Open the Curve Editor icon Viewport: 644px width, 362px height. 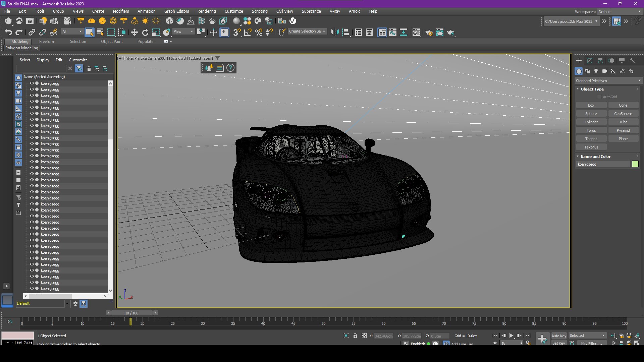point(393,33)
